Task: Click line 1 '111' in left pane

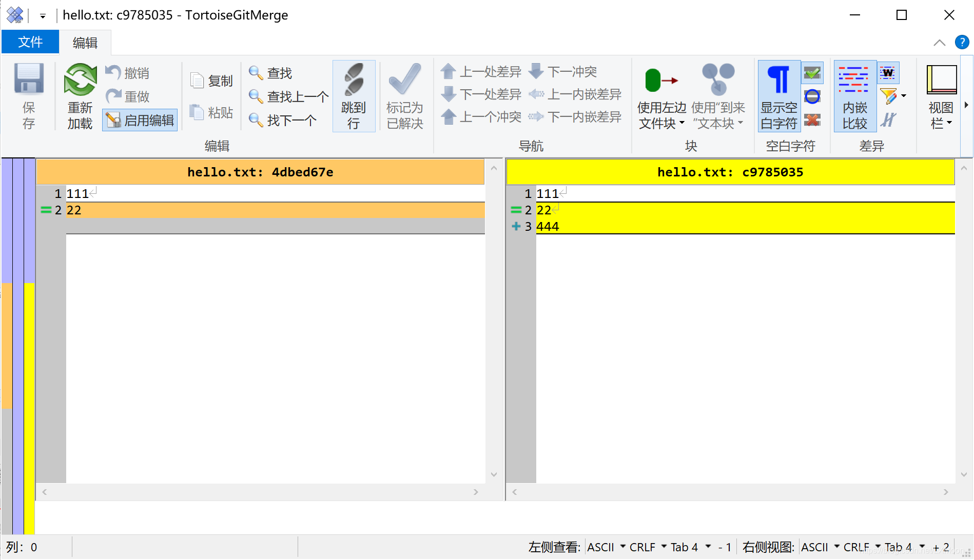Action: click(275, 193)
